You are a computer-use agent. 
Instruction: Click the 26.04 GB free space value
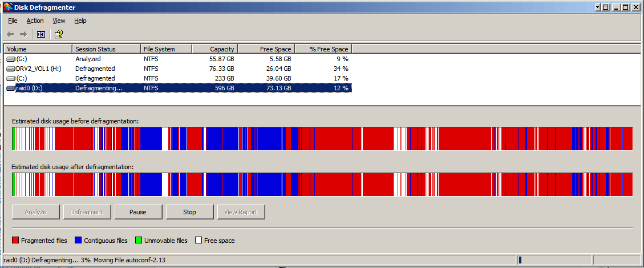[x=278, y=69]
